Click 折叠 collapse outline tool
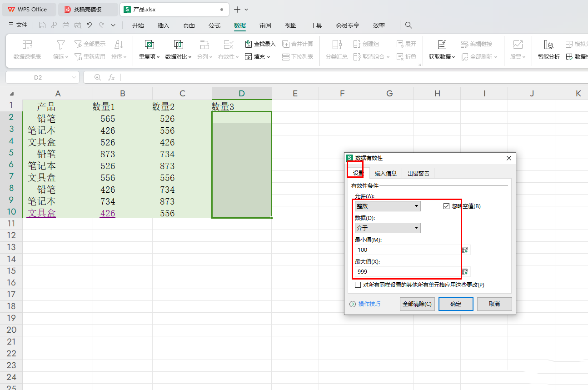 [x=406, y=57]
